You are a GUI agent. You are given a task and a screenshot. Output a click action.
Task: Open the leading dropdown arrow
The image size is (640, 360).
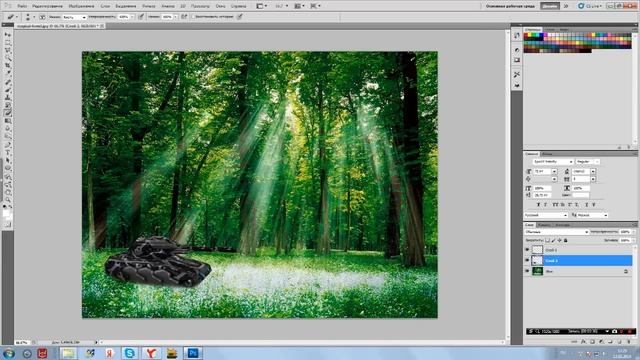pyautogui.click(x=593, y=171)
